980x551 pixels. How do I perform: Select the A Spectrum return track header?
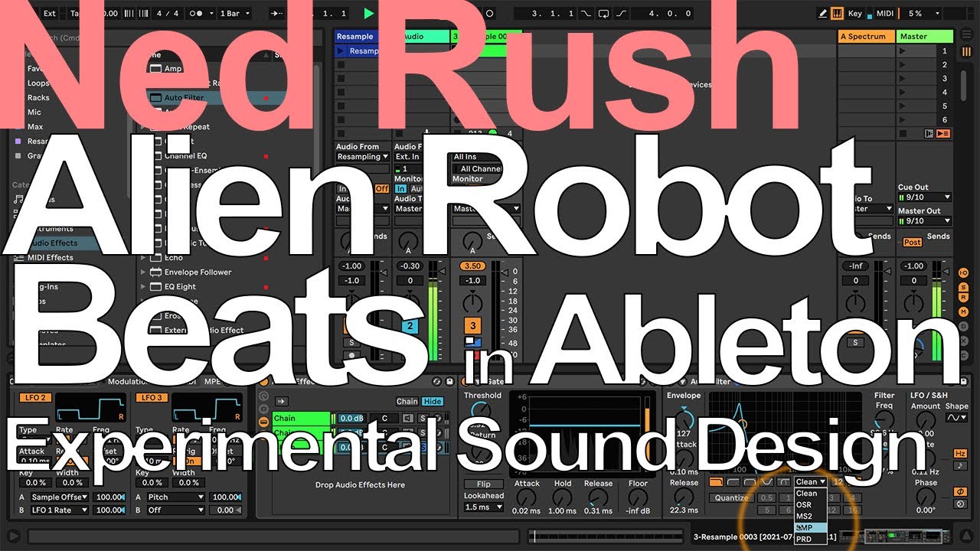[866, 36]
